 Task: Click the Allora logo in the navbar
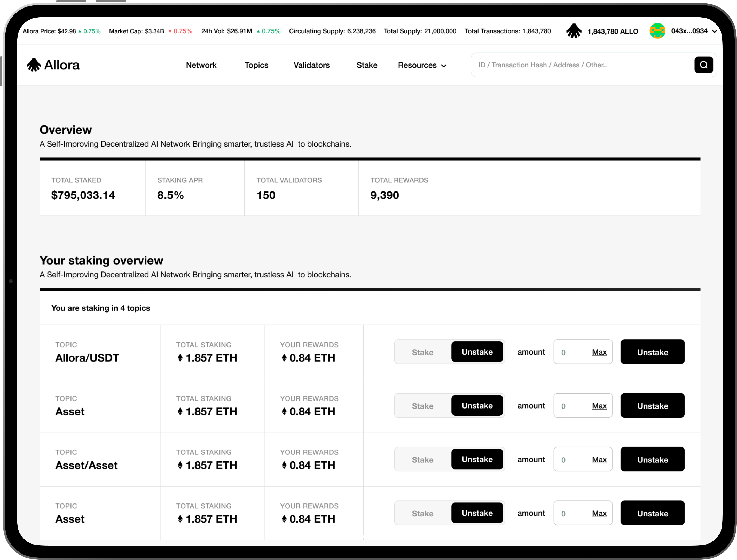(53, 65)
